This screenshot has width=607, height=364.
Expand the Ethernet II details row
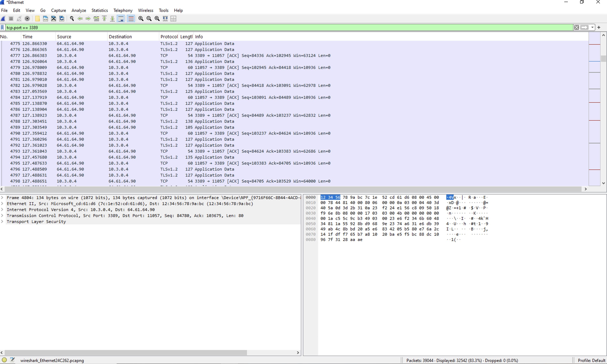[x=2, y=204]
